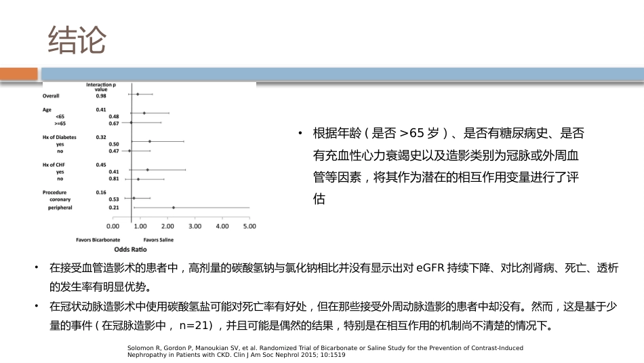
Task: Click the 'Overall' row label in plot
Action: pos(51,96)
